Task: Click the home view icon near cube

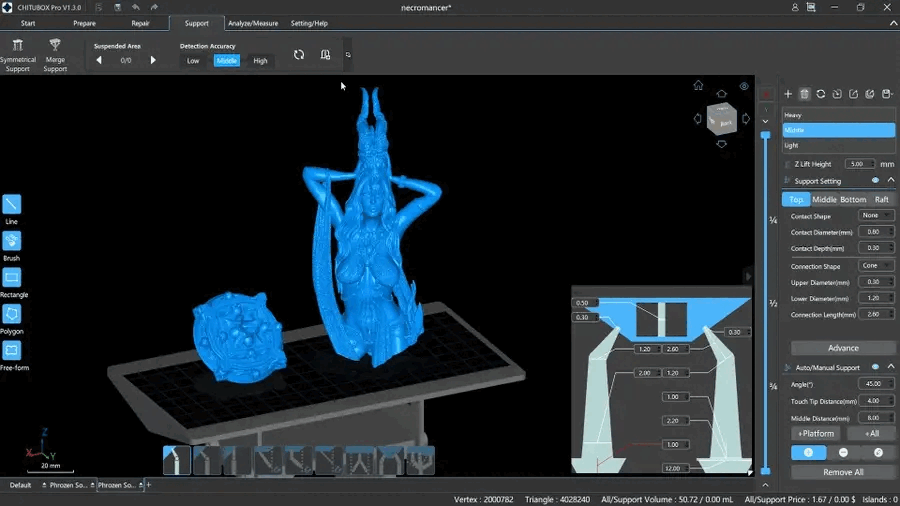Action: [x=698, y=86]
